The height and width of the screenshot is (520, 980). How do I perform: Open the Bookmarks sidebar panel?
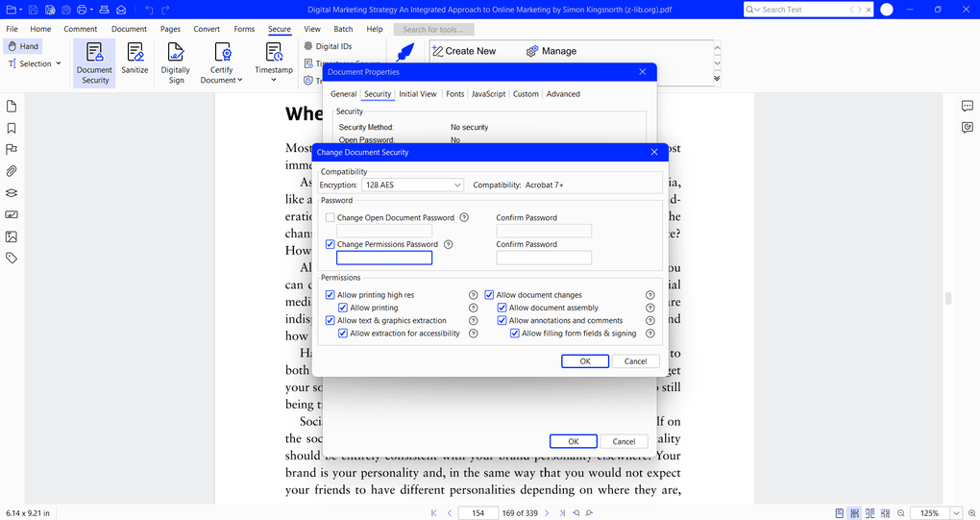(12, 128)
